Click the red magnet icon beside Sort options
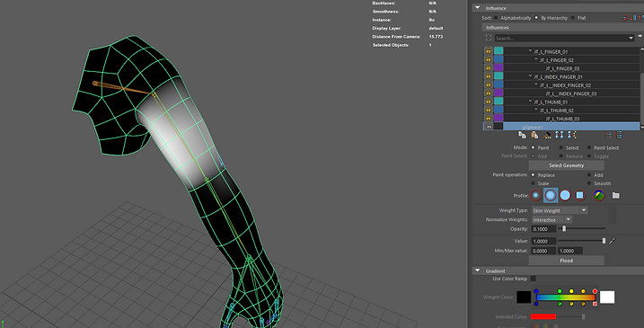 [x=625, y=18]
